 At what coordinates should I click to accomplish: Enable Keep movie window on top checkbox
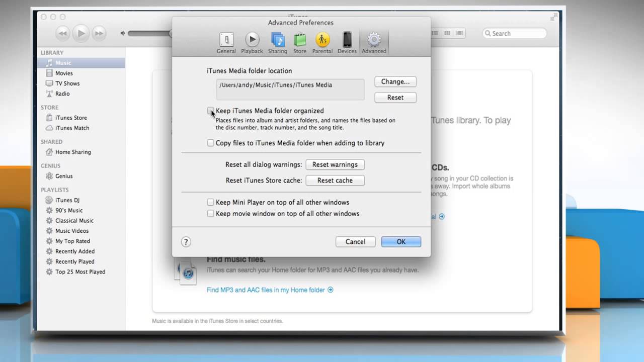(x=210, y=213)
